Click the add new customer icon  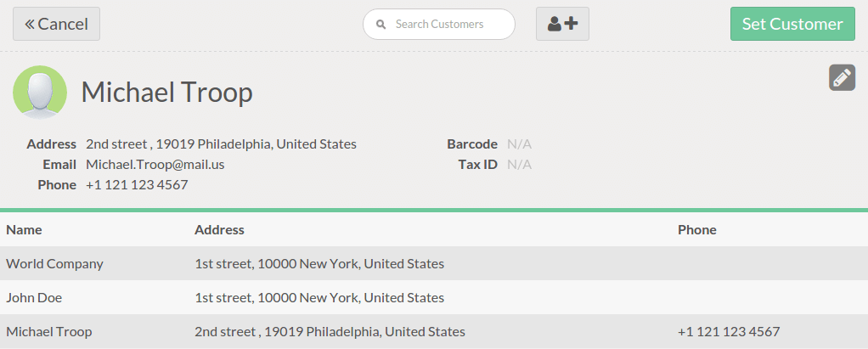(562, 24)
